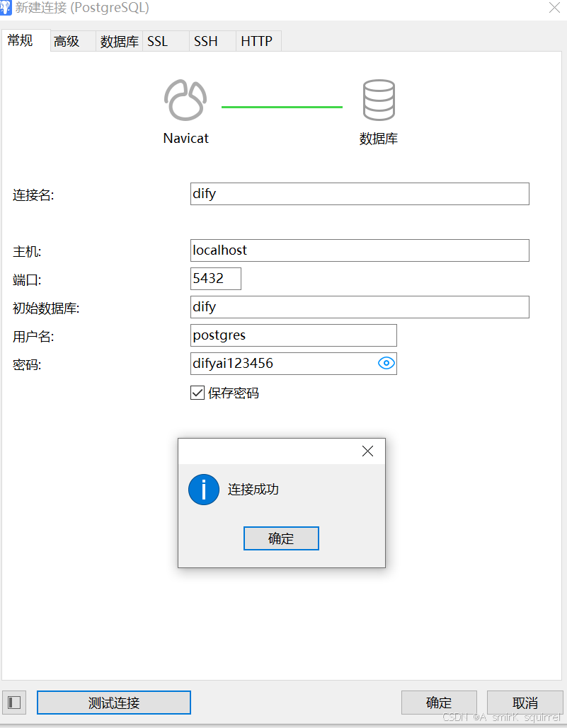
Task: Click the 连接名 input field
Action: tap(360, 194)
